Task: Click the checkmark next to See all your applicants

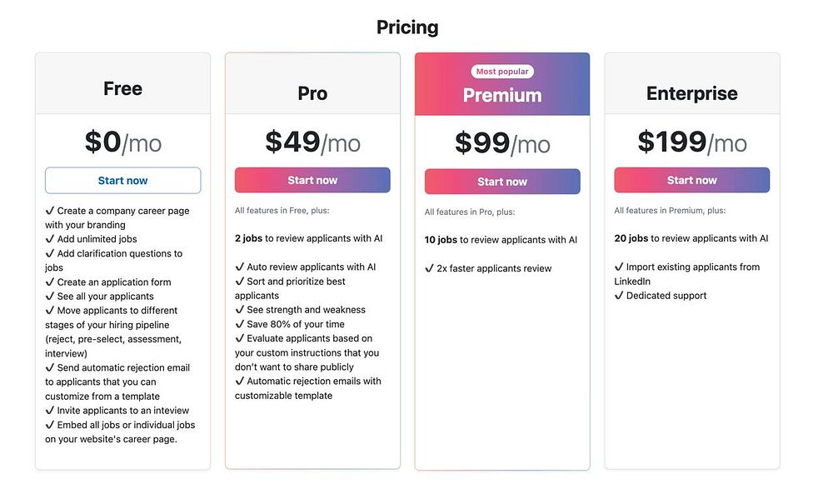Action: (50, 297)
